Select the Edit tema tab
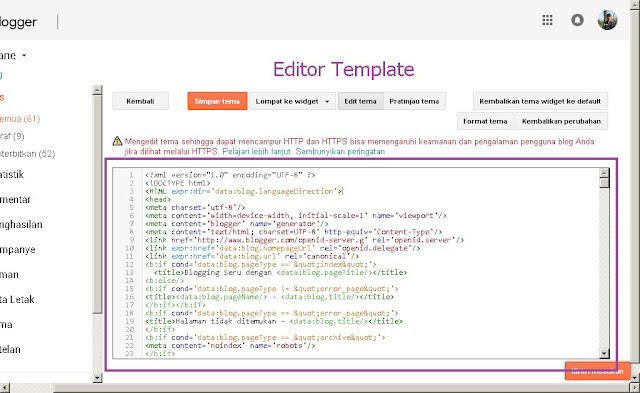The image size is (640, 393). point(360,101)
